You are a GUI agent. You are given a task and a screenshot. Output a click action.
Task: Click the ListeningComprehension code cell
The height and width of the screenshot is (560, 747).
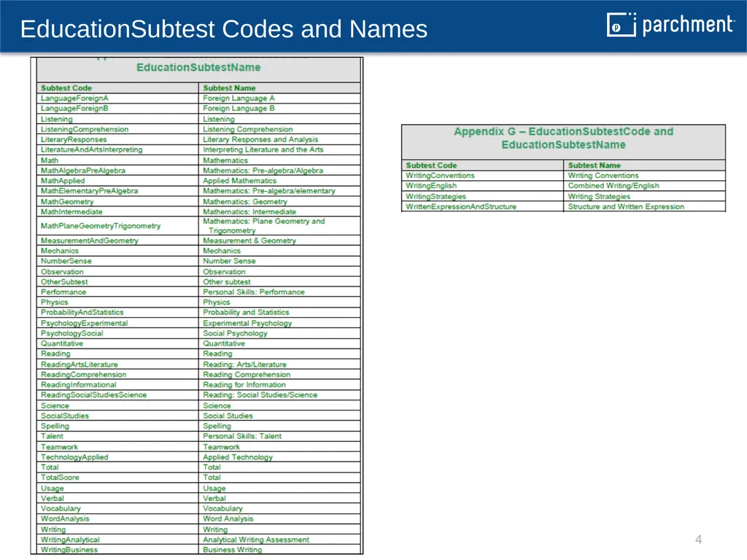117,130
